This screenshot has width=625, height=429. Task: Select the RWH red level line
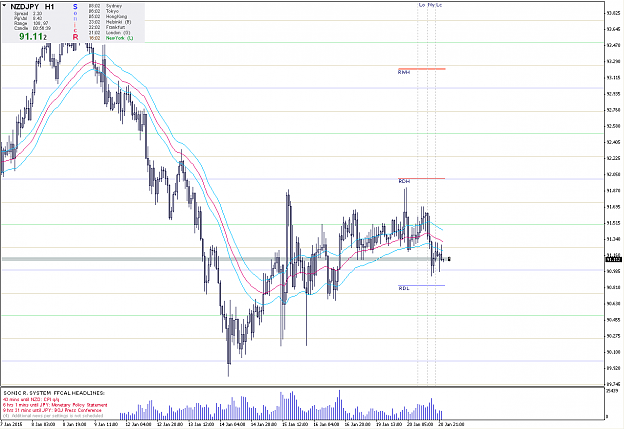(x=422, y=69)
